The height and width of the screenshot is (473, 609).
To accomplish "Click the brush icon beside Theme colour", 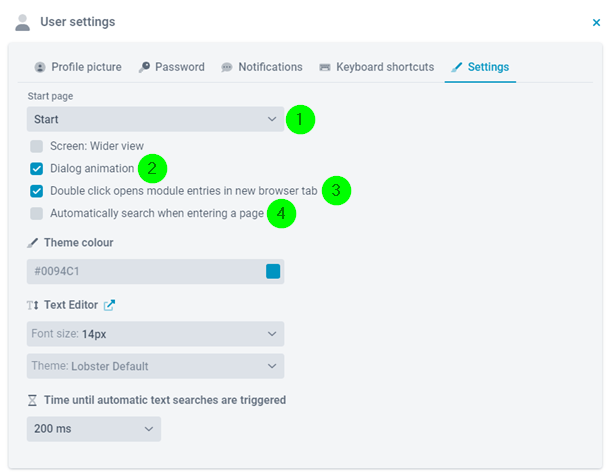I will click(33, 243).
